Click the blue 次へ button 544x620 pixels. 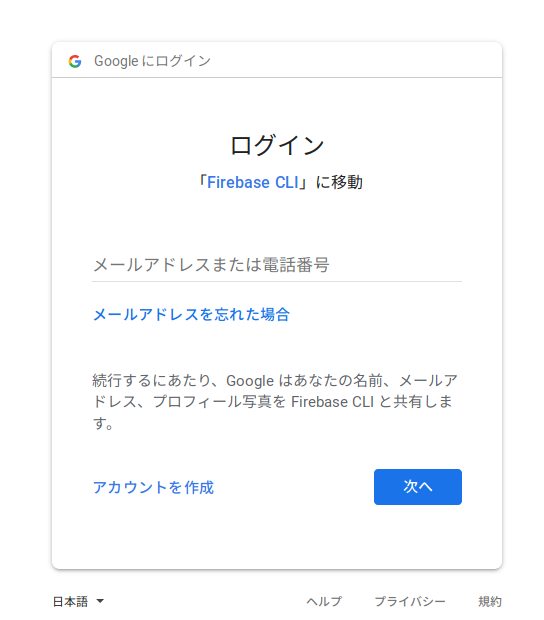[x=418, y=487]
